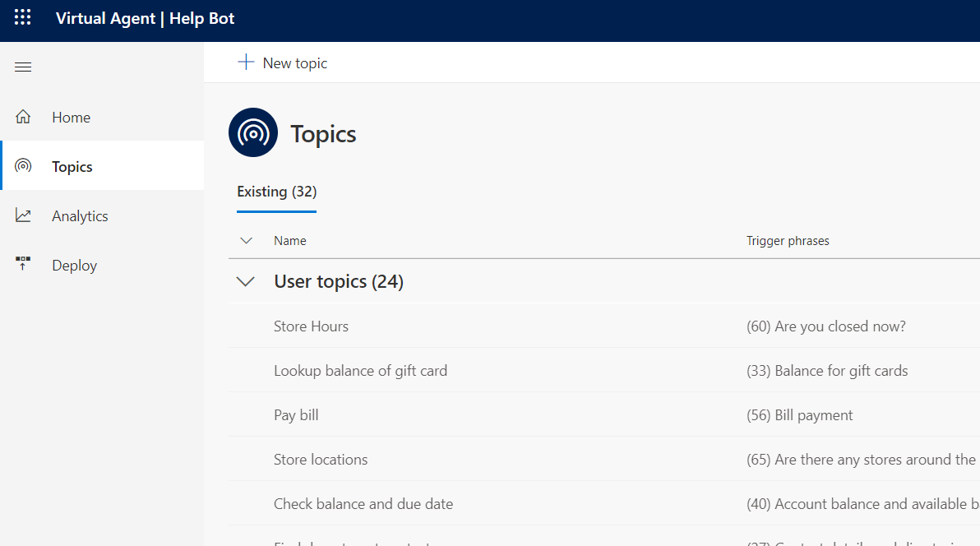This screenshot has height=546, width=980.
Task: Toggle the chevron next to Name column
Action: point(247,241)
